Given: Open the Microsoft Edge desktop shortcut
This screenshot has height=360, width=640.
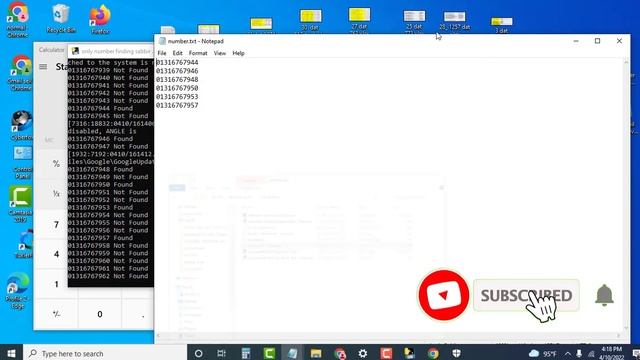Looking at the screenshot, I should point(18,291).
